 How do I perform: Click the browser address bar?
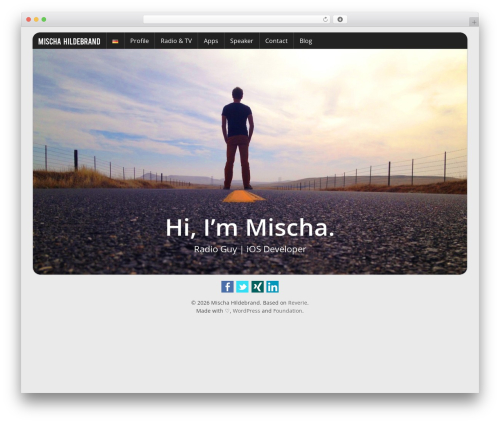(x=237, y=19)
